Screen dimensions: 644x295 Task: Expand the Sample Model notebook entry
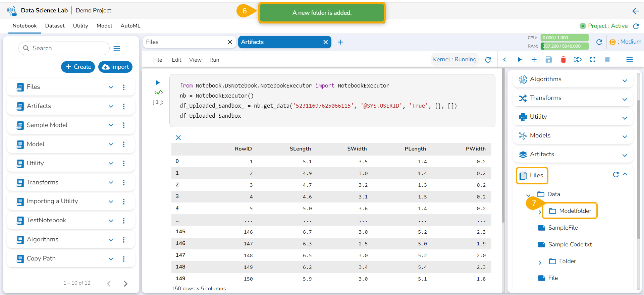[111, 125]
